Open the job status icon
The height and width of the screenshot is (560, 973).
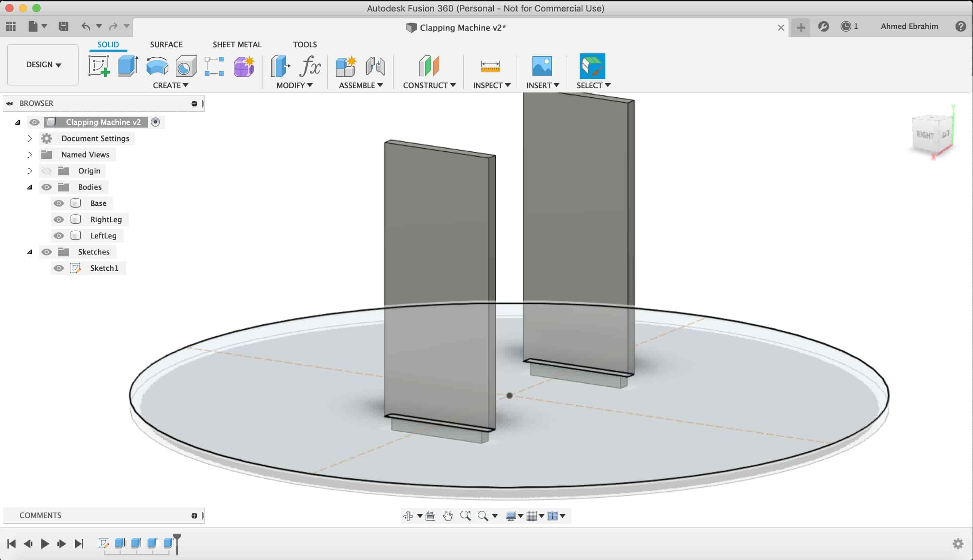coord(846,26)
